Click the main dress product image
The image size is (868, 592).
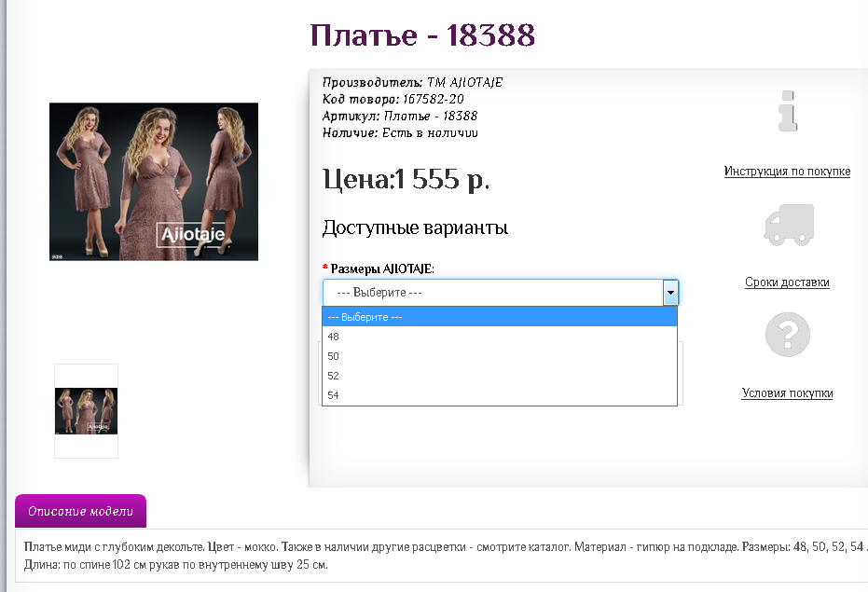click(154, 182)
